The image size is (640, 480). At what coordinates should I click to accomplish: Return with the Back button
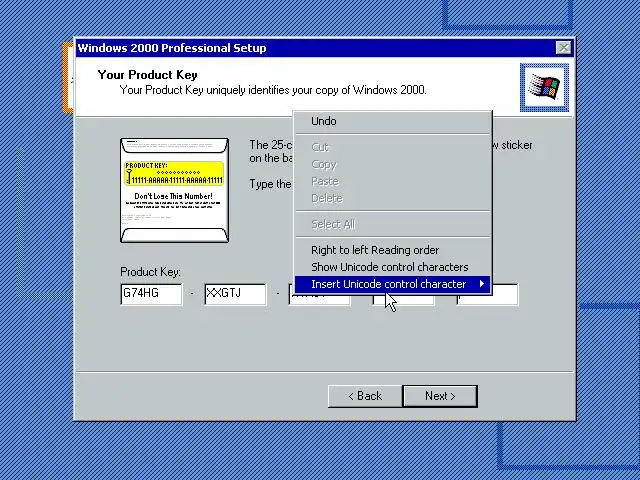pos(365,396)
